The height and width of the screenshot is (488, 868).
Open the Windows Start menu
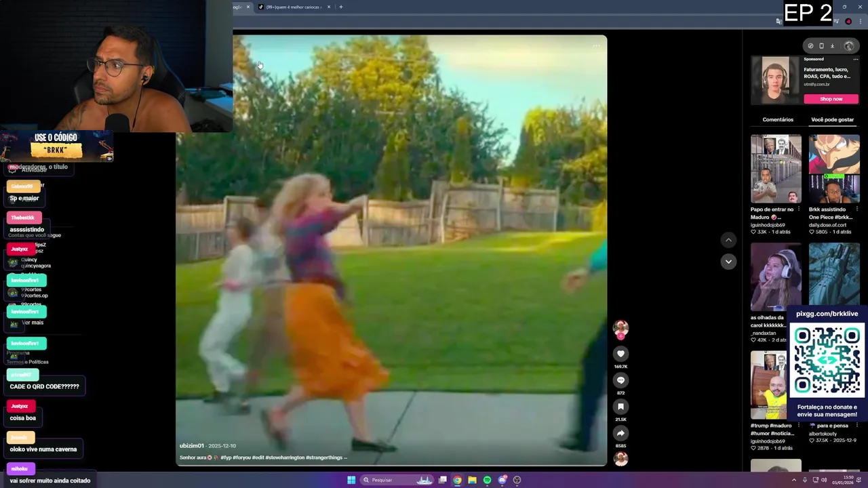[351, 480]
